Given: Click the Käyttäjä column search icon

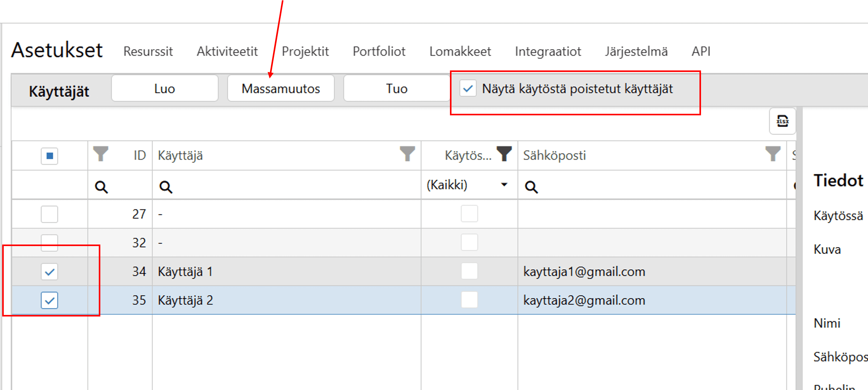Looking at the screenshot, I should click(x=166, y=186).
